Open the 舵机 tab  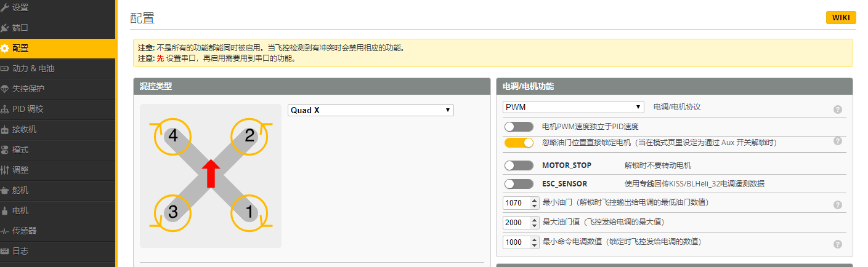pos(57,190)
